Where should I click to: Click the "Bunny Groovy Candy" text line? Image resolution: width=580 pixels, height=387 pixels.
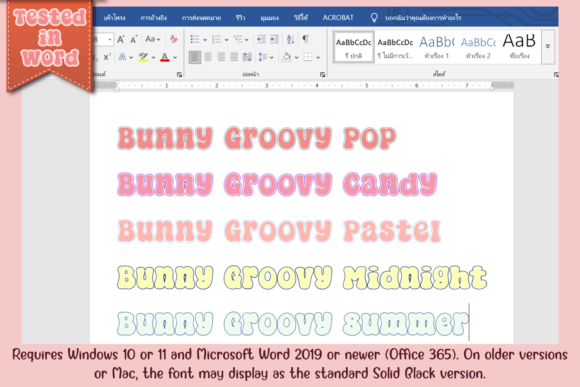[277, 184]
